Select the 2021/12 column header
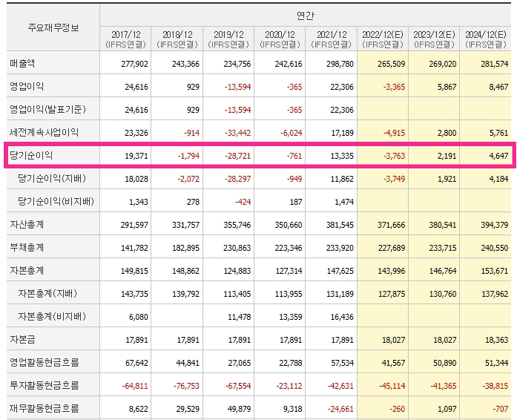Image resolution: width=517 pixels, height=420 pixels. pos(332,39)
